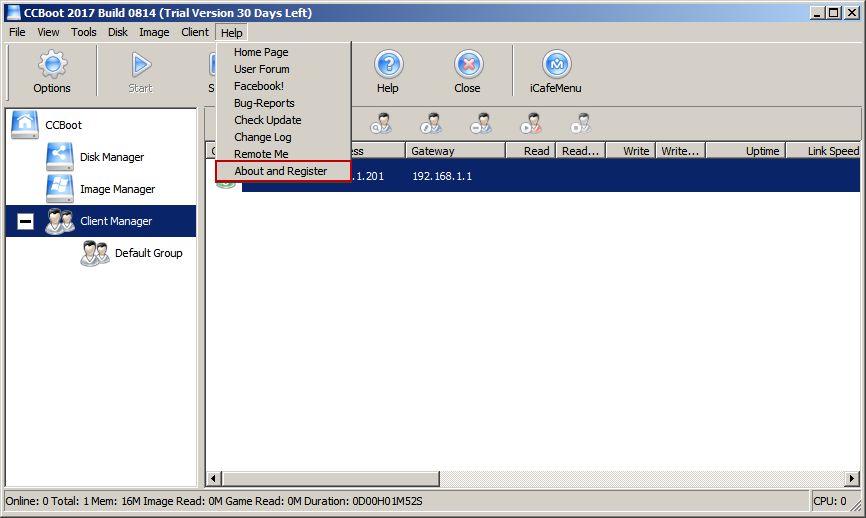Select Default Group in the tree
This screenshot has width=866, height=518.
click(149, 253)
